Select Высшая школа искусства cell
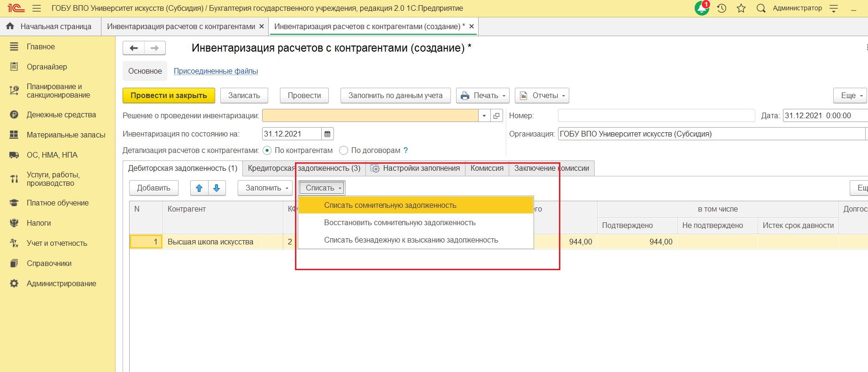Viewport: 868px width, 372px height. pyautogui.click(x=223, y=242)
